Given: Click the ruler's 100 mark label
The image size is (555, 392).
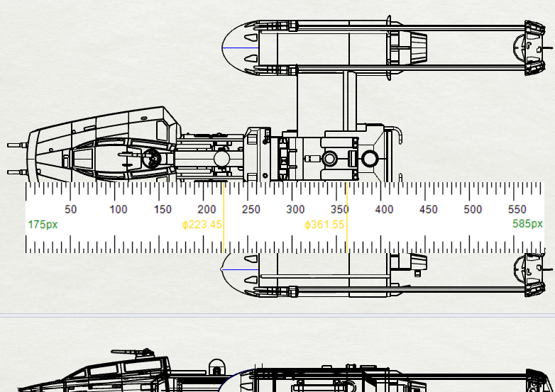Looking at the screenshot, I should (x=119, y=210).
